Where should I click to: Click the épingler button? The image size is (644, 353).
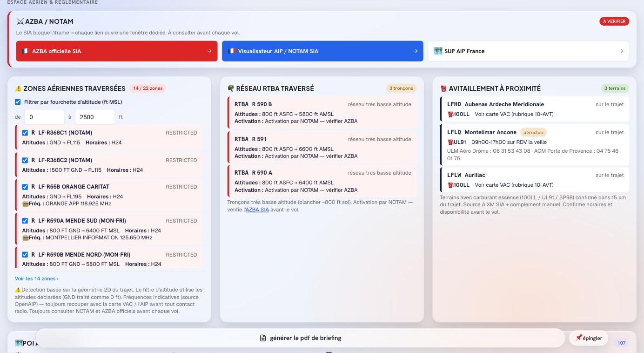pyautogui.click(x=589, y=338)
